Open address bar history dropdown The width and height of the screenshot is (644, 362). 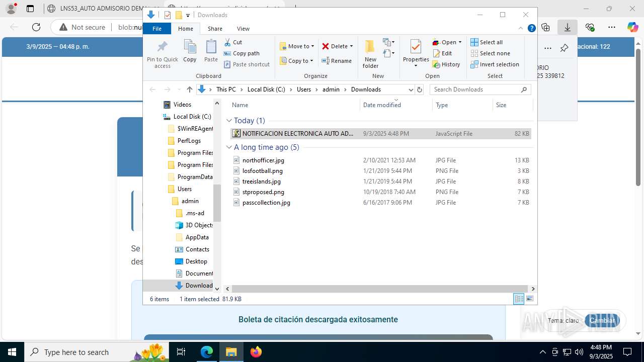coord(411,89)
